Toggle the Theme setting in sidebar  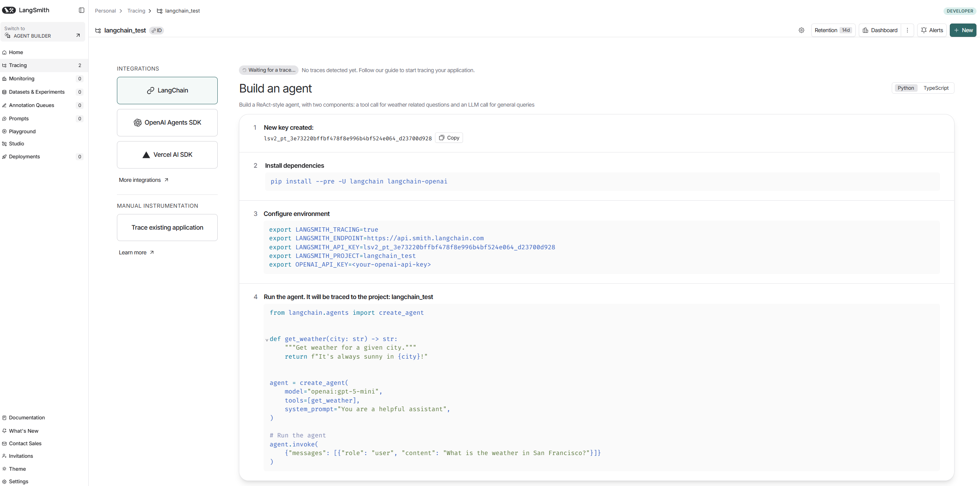tap(17, 469)
